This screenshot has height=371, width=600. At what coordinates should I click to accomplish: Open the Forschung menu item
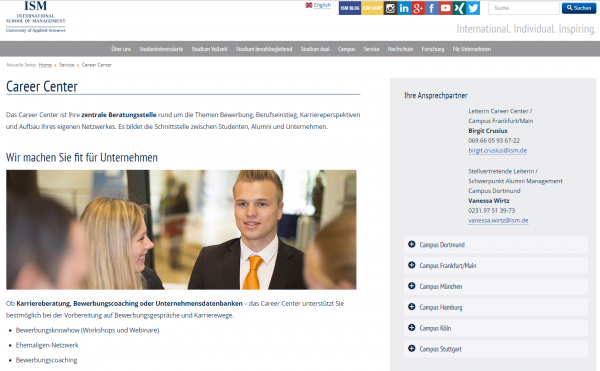coord(433,49)
